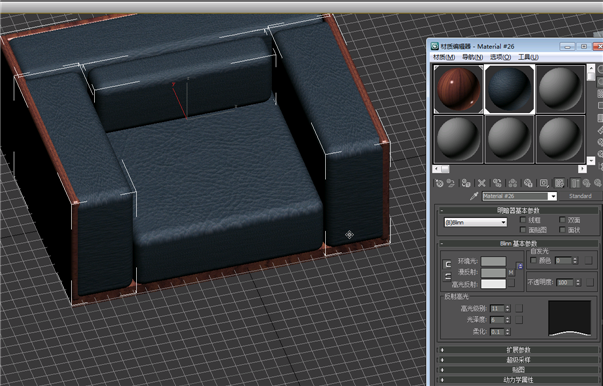Click the self-illumination map button
The width and height of the screenshot is (603, 386).
pos(588,261)
